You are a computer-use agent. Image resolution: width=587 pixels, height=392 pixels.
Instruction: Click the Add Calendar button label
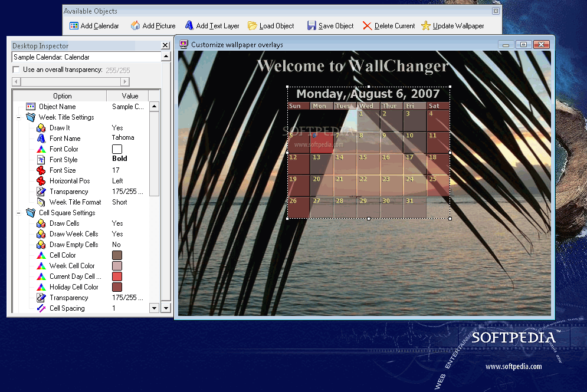tap(100, 26)
